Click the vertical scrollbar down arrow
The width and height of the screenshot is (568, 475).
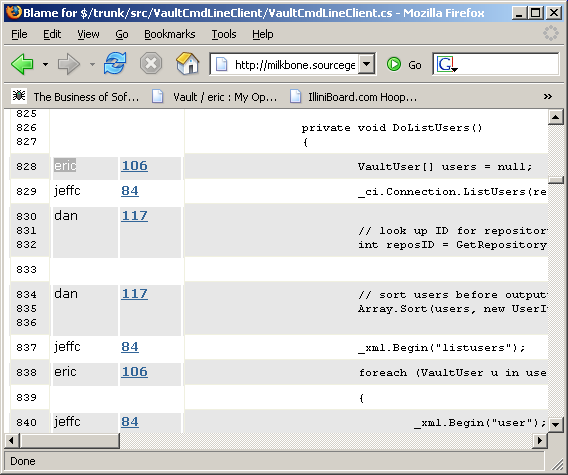click(x=555, y=424)
